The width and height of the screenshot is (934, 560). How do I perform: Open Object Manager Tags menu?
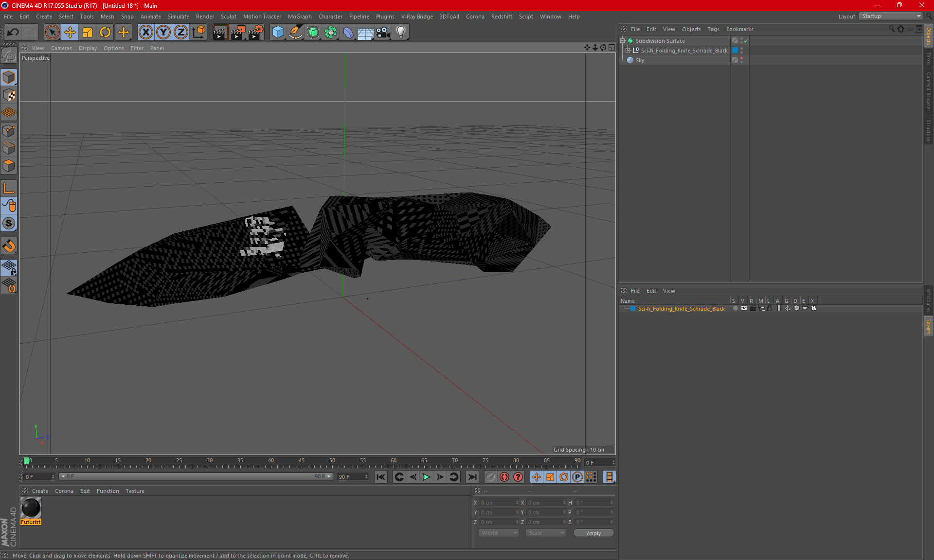(x=713, y=29)
